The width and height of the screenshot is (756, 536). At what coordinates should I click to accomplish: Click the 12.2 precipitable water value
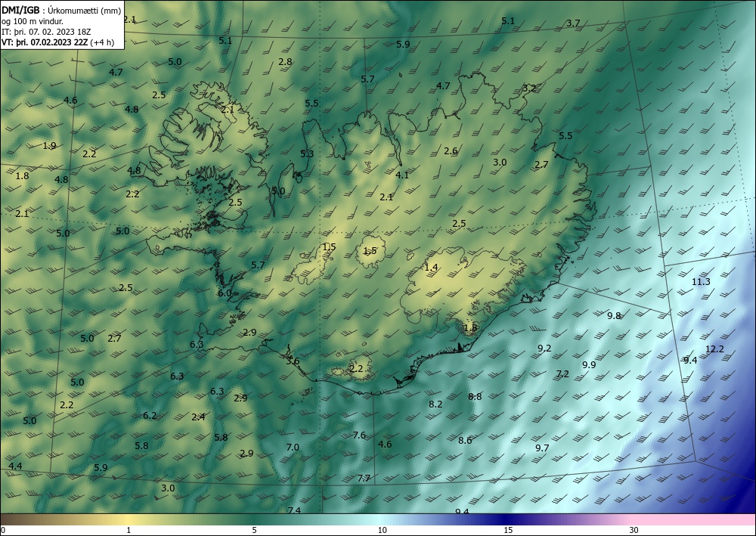(714, 349)
